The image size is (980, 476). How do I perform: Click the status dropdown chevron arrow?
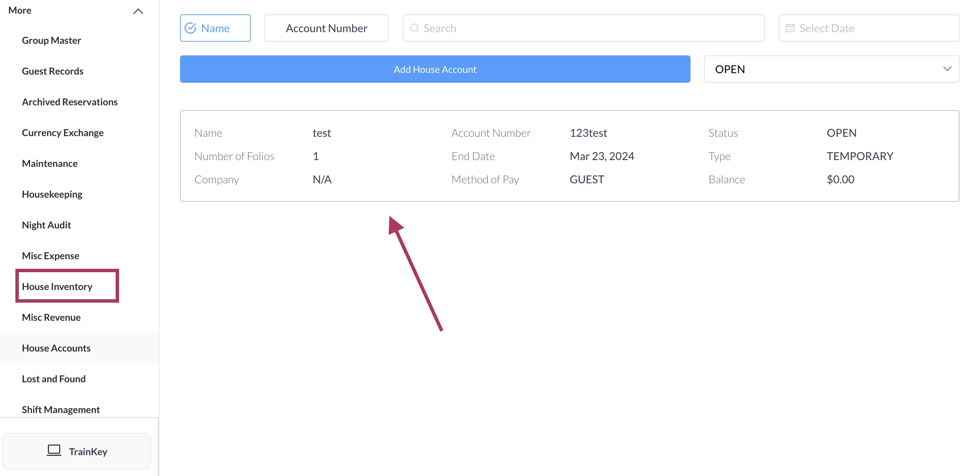click(947, 69)
